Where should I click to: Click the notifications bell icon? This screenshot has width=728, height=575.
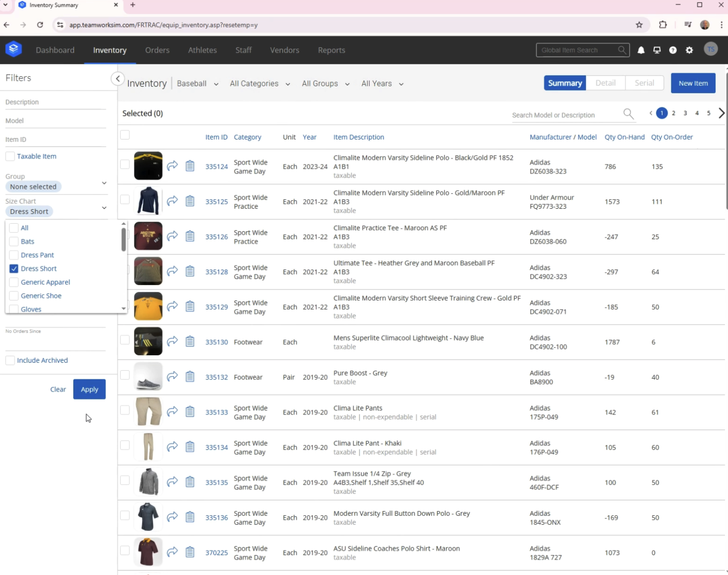[x=641, y=50]
